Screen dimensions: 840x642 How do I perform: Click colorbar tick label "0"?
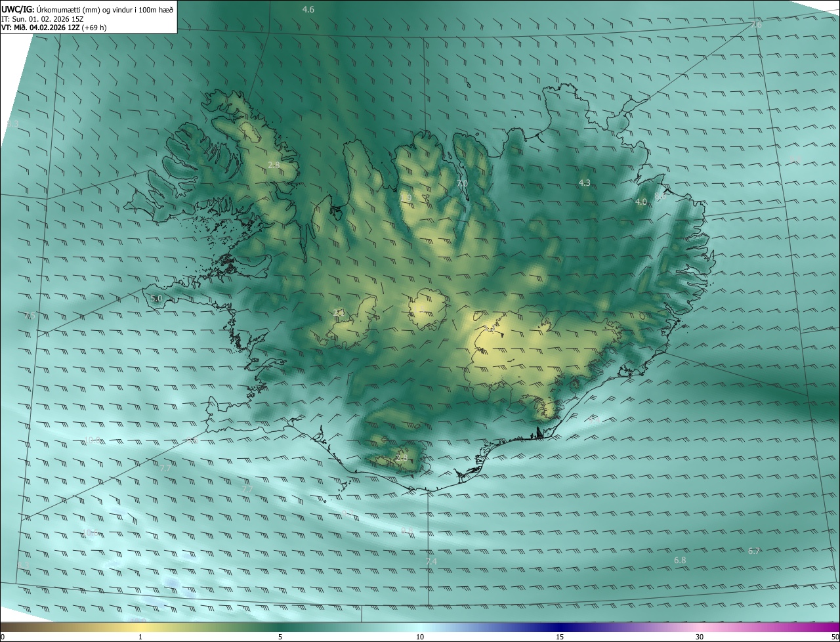tap(3, 637)
